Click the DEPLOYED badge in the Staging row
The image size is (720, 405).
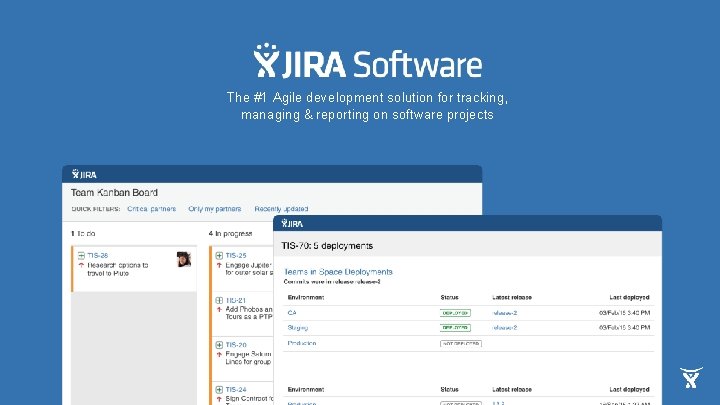455,328
